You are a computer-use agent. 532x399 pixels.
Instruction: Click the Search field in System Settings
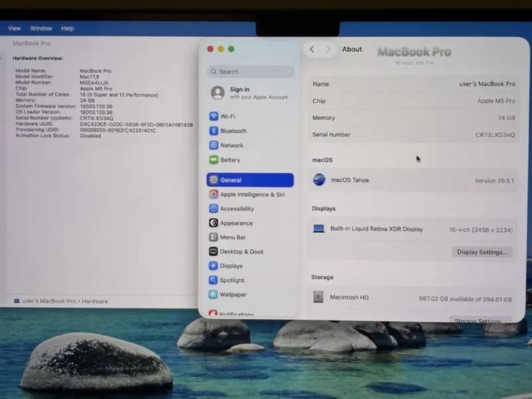tap(251, 72)
